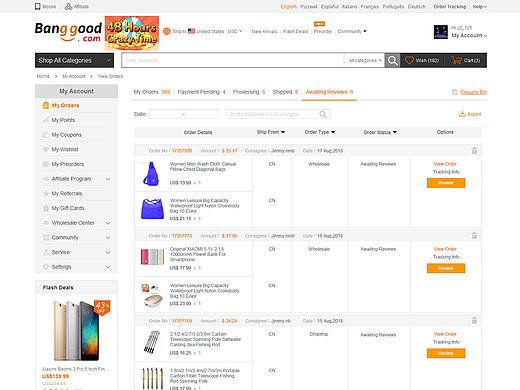Image resolution: width=520 pixels, height=390 pixels.
Task: Click the My Coupons sidebar icon
Action: pos(46,135)
